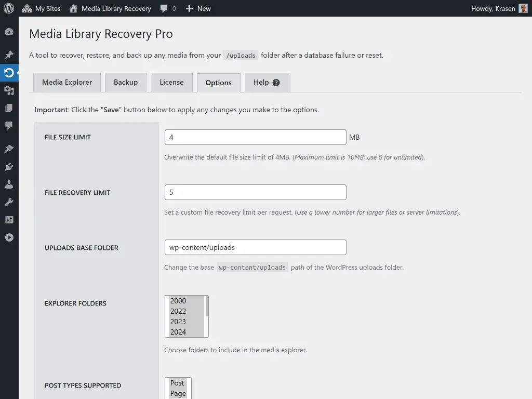Open the Media sidebar icon
Viewport: 532px width, 399px height.
click(9, 90)
